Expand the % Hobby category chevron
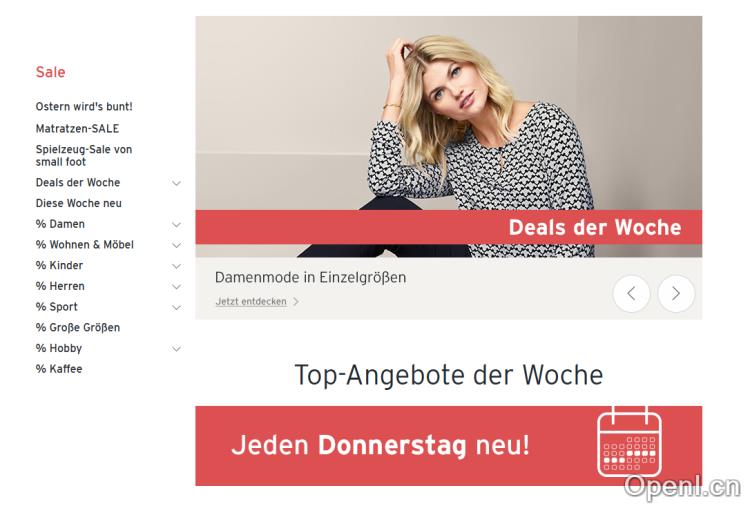The width and height of the screenshot is (750, 506). click(176, 349)
